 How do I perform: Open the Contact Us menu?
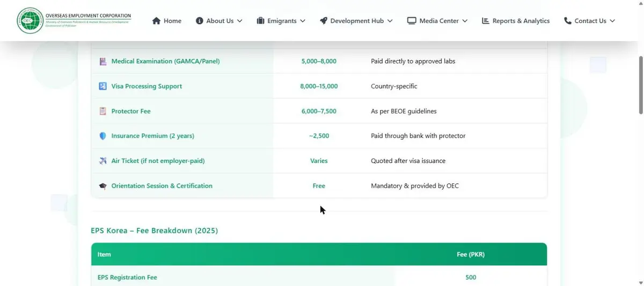click(590, 21)
